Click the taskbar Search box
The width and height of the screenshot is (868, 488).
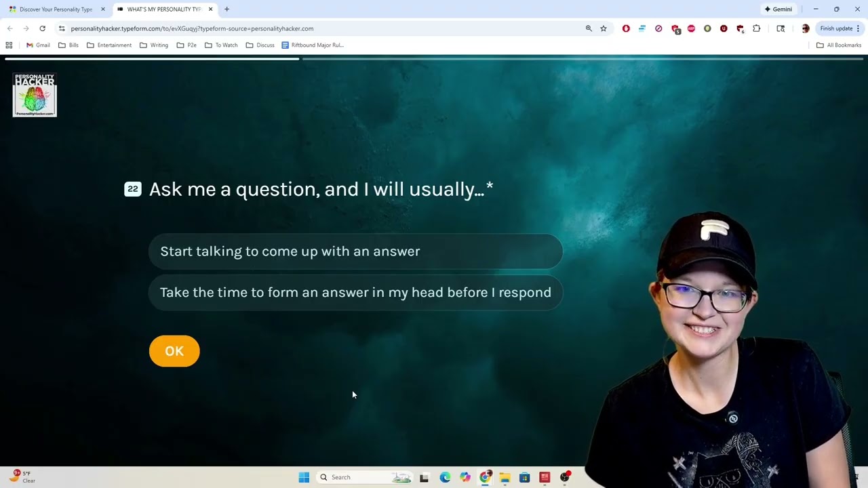[x=365, y=477]
